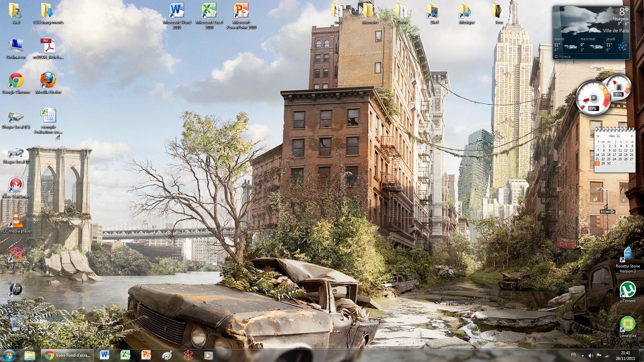The width and height of the screenshot is (644, 362).
Task: Click the volume speaker tray icon
Action: tap(591, 356)
